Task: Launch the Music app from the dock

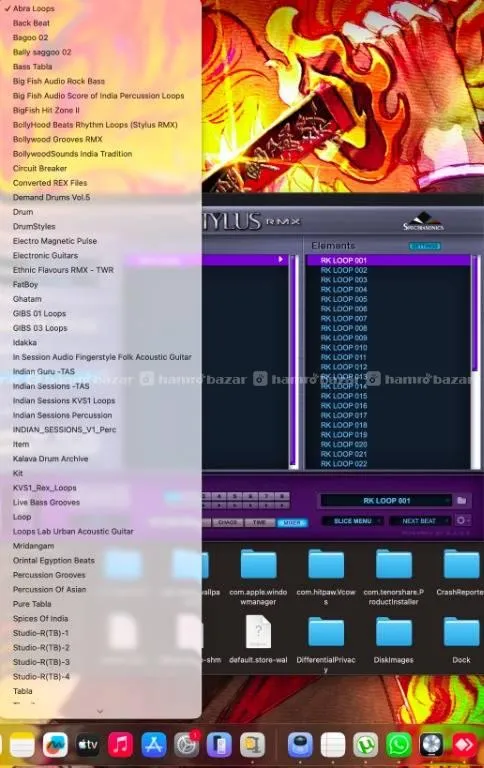Action: (x=121, y=744)
